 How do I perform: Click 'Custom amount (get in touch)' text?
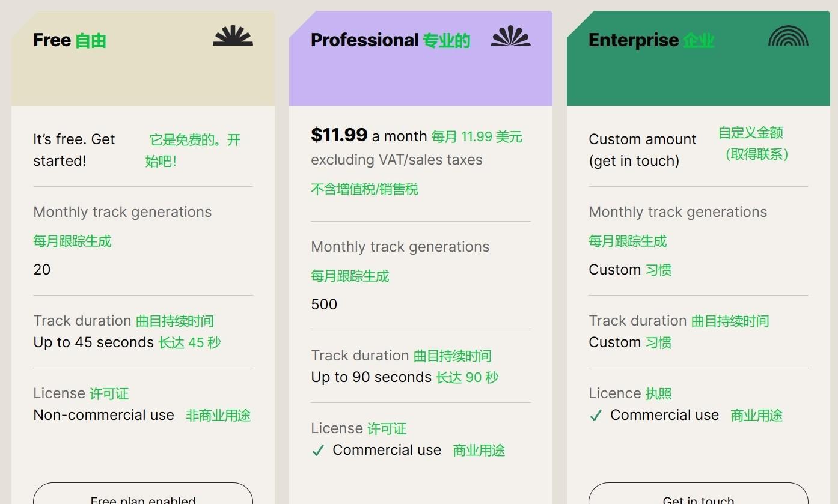643,150
